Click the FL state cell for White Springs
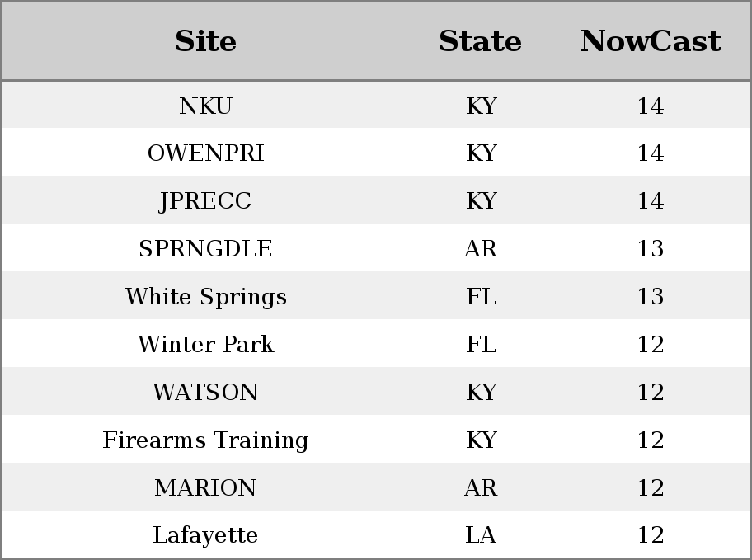Screen dimensions: 752x560 pyautogui.click(x=481, y=297)
